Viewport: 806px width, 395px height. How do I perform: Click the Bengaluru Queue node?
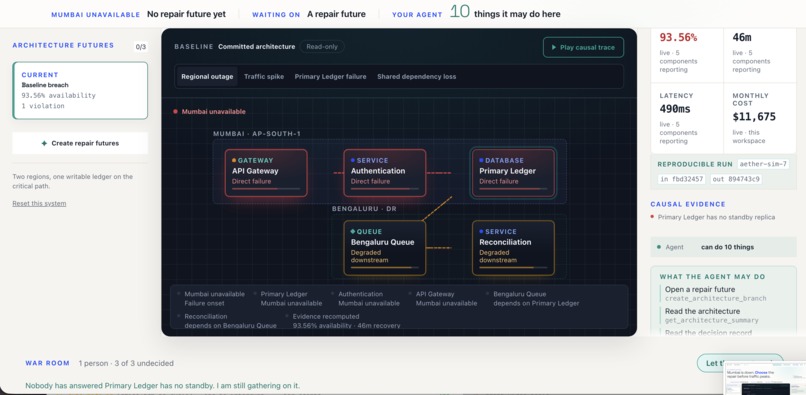(x=385, y=248)
